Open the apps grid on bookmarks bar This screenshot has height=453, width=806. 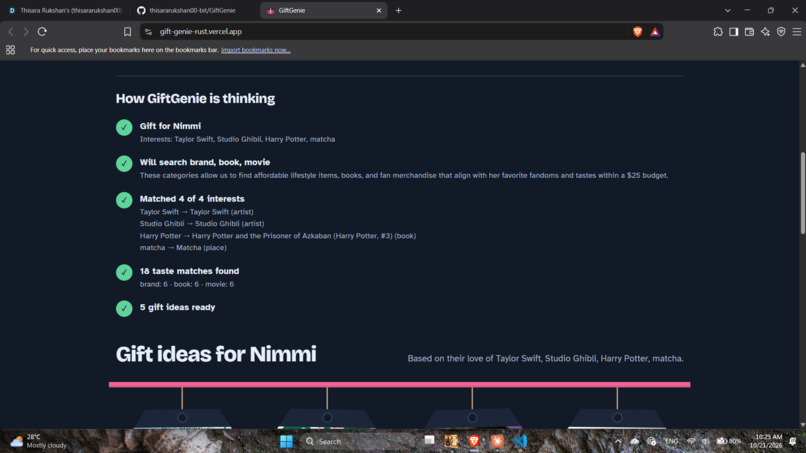coord(10,50)
